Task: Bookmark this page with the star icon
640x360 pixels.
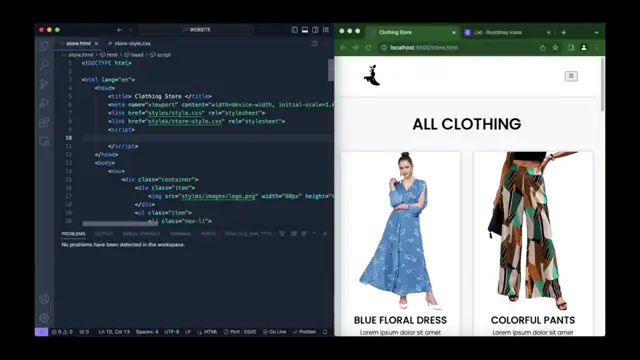Action: [x=556, y=48]
